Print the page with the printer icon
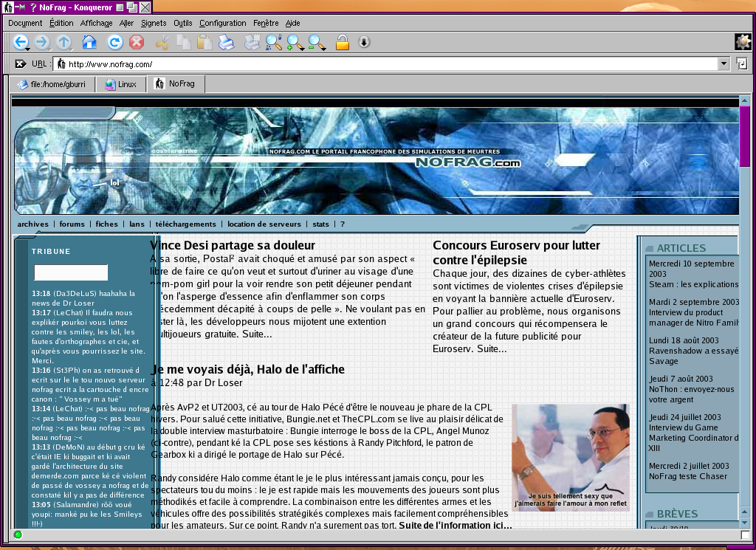 226,42
